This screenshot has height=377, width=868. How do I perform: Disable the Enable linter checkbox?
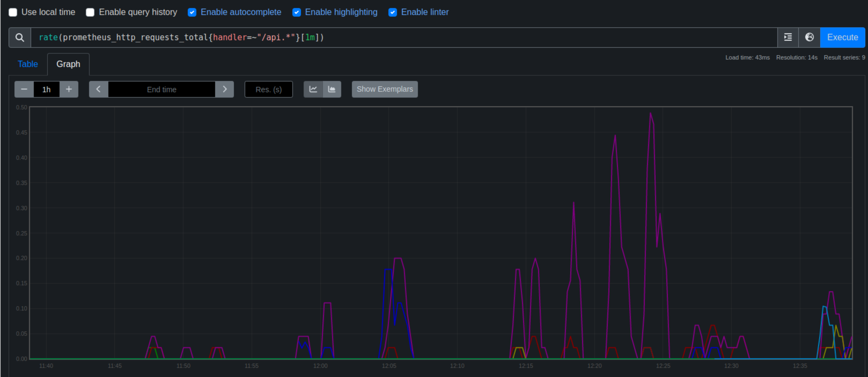click(x=392, y=12)
